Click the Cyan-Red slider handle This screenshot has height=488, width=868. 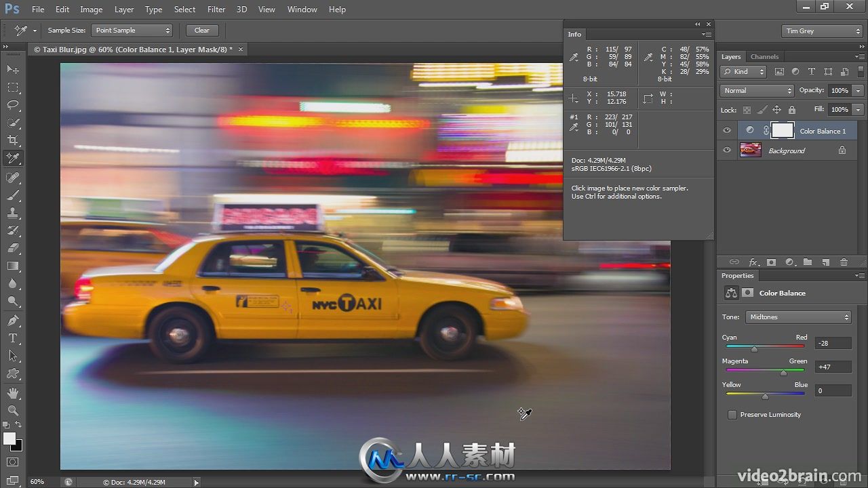pyautogui.click(x=754, y=348)
